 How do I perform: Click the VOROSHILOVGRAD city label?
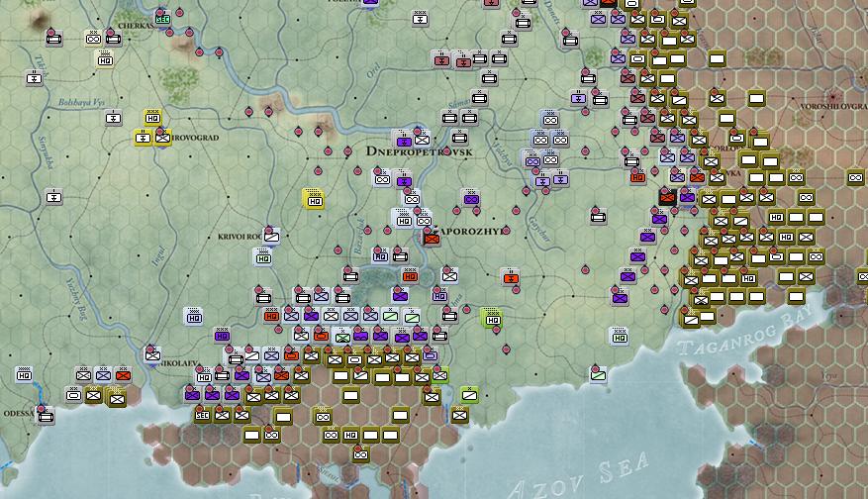[833, 106]
